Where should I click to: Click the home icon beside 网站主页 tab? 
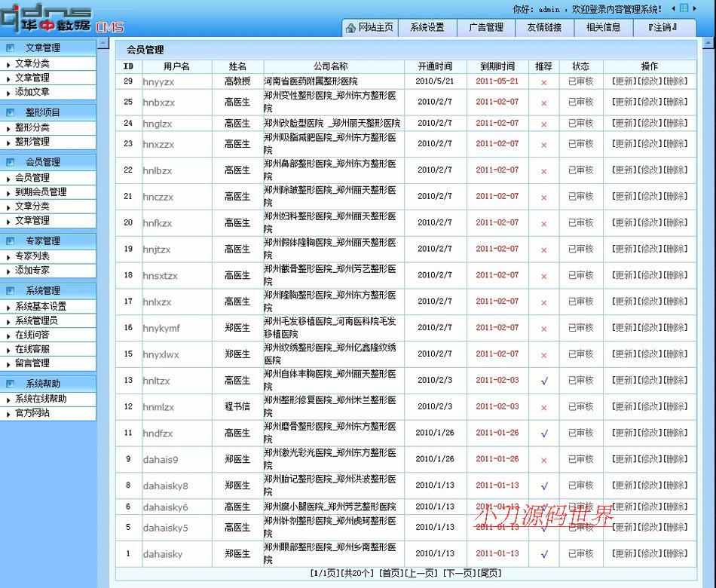coord(350,28)
